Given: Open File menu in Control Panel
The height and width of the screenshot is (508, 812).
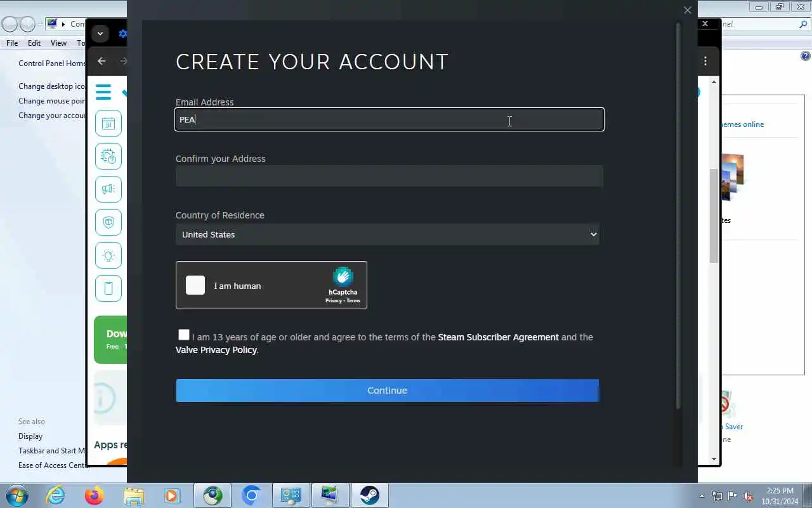Looking at the screenshot, I should tap(12, 43).
